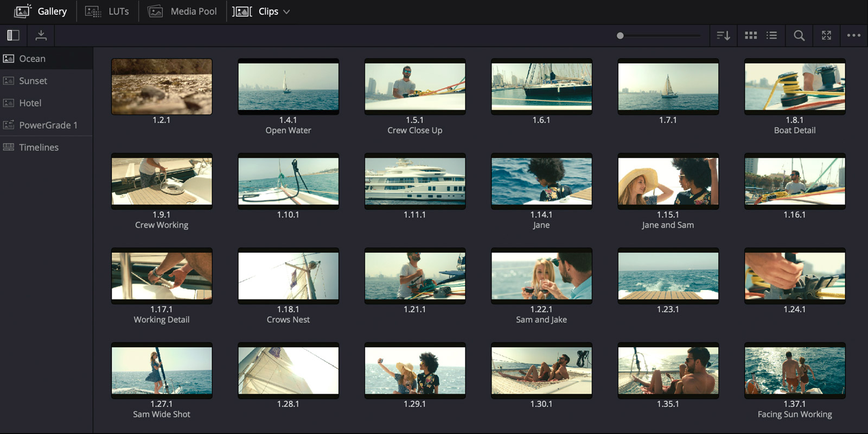Select still 1.24.1 thumbnail

(x=795, y=276)
